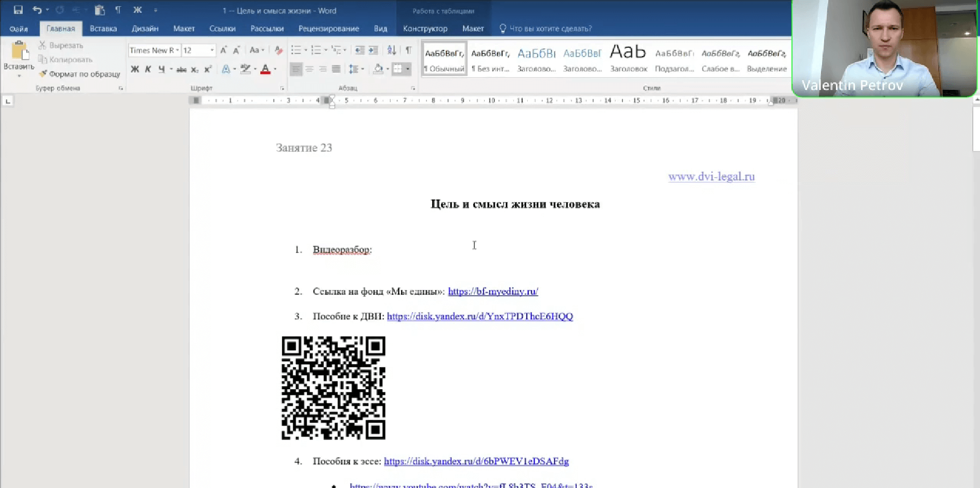The height and width of the screenshot is (488, 980).
Task: Increase the paragraph indent
Action: click(x=373, y=50)
